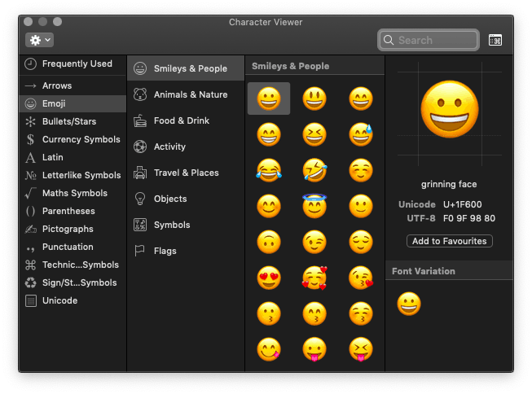
Task: Select the Pictographs category
Action: click(73, 230)
